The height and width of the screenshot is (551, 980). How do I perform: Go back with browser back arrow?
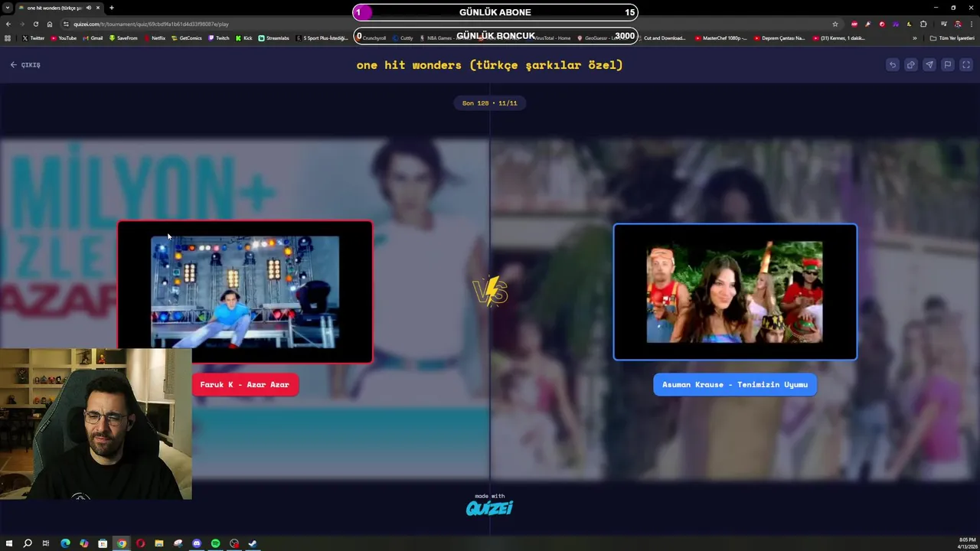tap(8, 24)
